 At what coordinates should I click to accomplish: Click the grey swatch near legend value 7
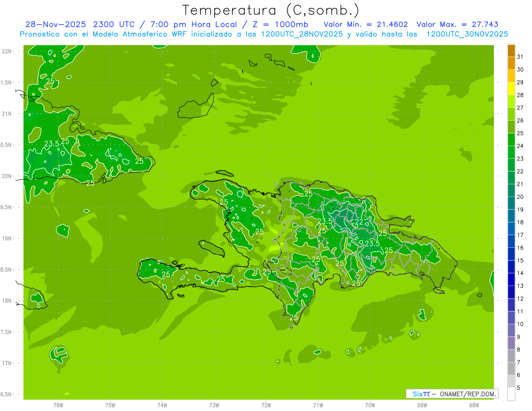[511, 356]
